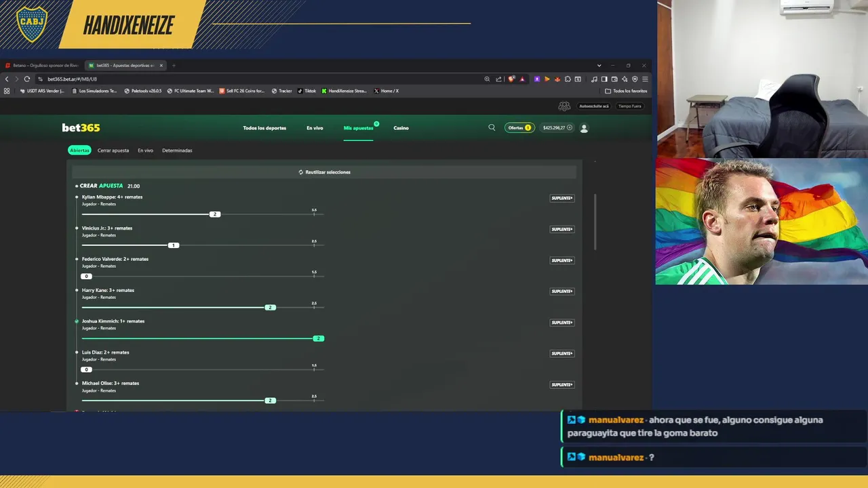Click SUPLENTE+ for Michael Olise
Image resolution: width=868 pixels, height=488 pixels.
click(562, 384)
